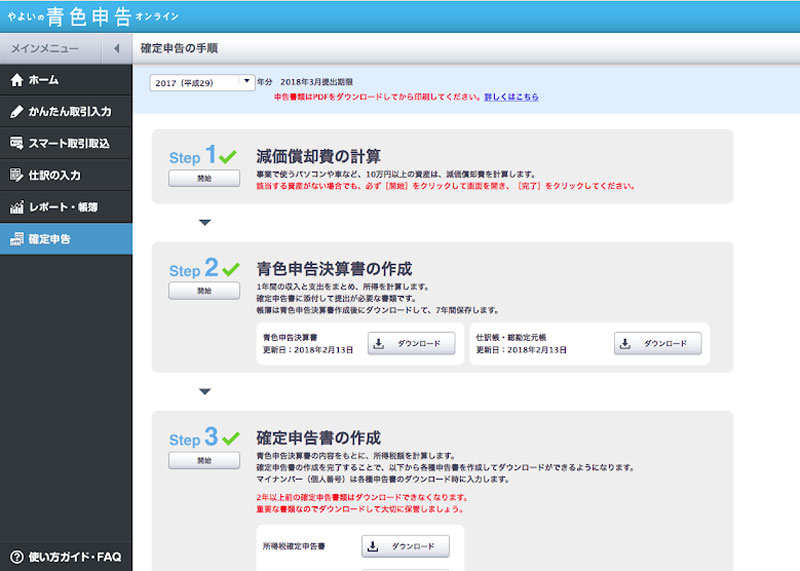Click the pencil icon for かんたん取引入力
The height and width of the screenshot is (571, 800).
(x=16, y=112)
